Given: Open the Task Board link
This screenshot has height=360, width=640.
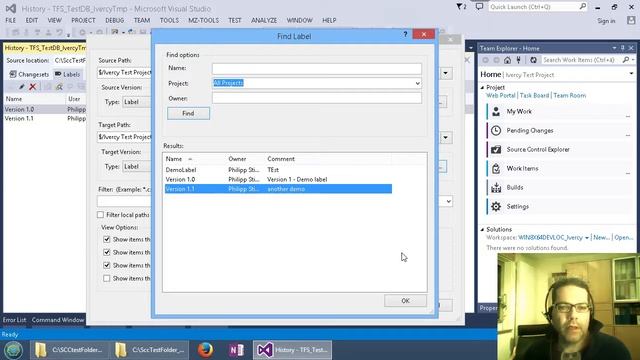Looking at the screenshot, I should tap(534, 96).
